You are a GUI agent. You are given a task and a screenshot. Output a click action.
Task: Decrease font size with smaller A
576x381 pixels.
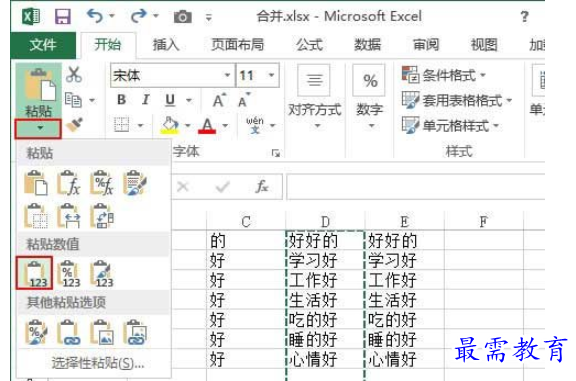click(x=244, y=100)
